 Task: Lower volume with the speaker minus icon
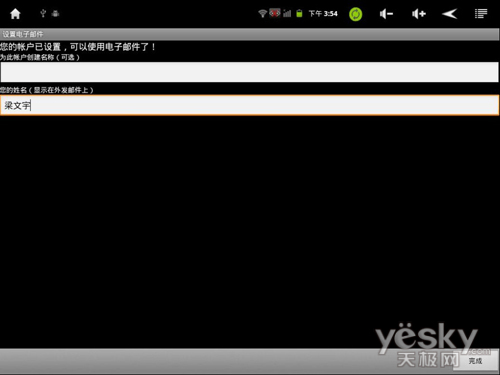(386, 14)
